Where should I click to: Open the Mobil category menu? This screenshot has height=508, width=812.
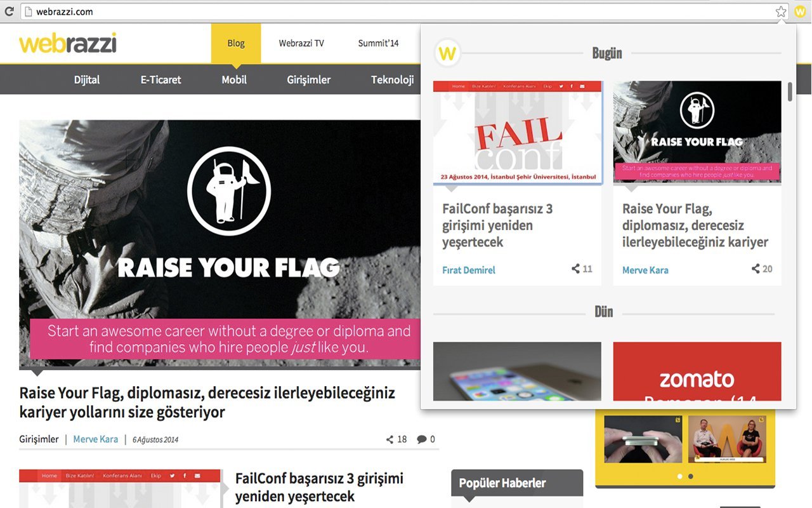(x=234, y=79)
